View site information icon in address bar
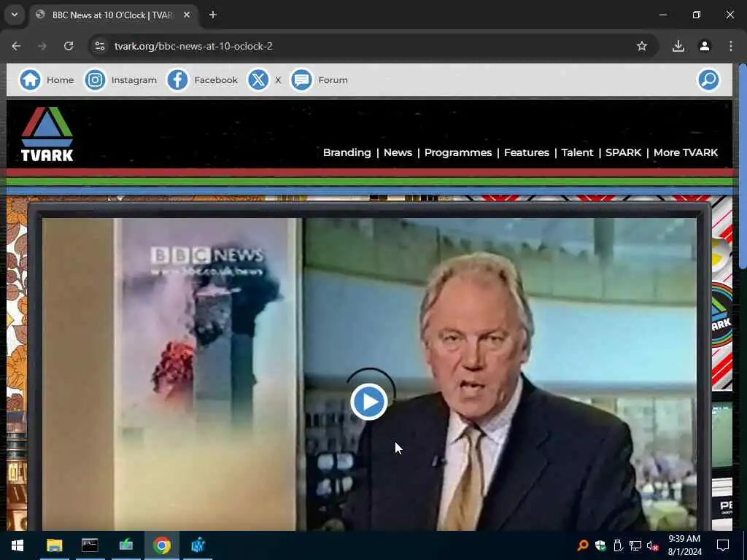The height and width of the screenshot is (560, 747). click(x=99, y=46)
